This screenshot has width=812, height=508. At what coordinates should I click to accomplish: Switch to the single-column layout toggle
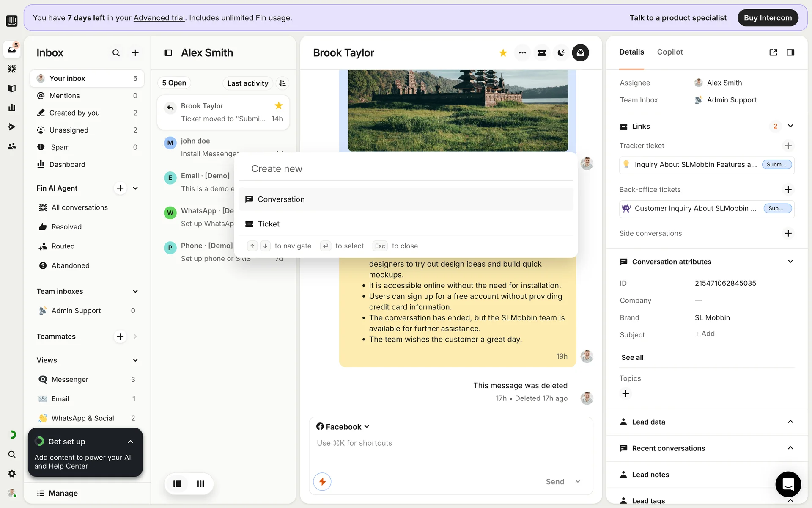coord(177,483)
